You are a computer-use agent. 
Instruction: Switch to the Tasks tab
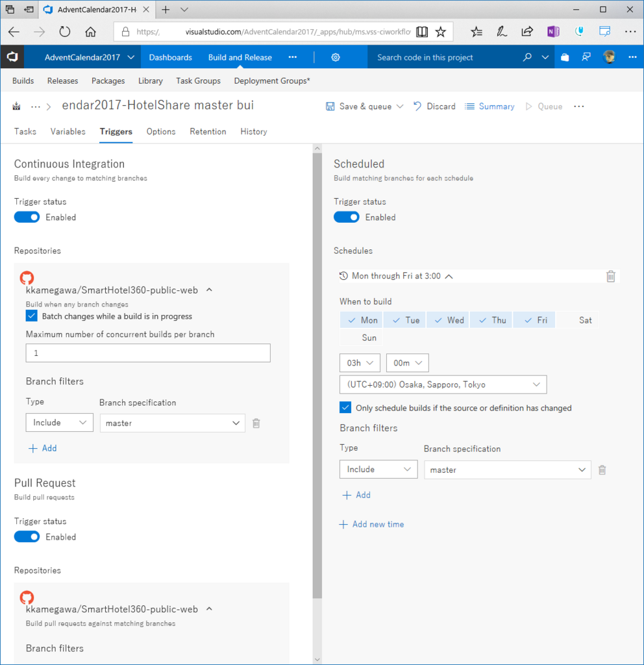click(25, 131)
